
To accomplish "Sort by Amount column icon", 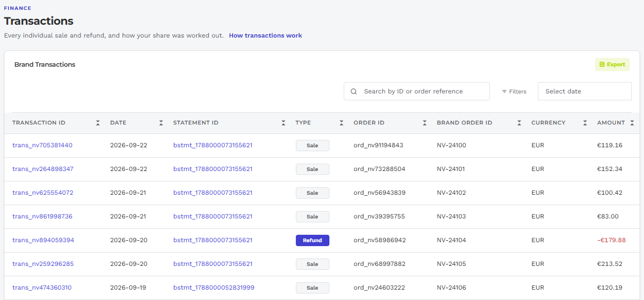I will [632, 123].
